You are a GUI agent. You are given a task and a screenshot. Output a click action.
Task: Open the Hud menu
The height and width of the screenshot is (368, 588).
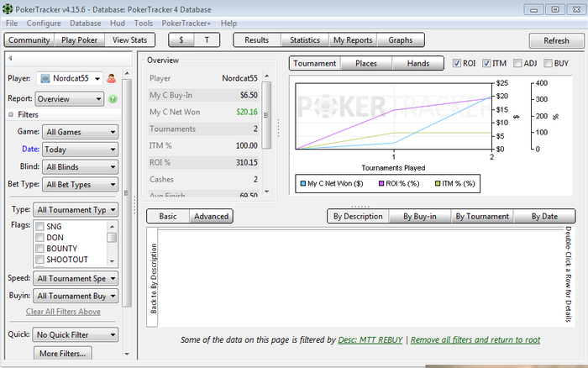[118, 24]
